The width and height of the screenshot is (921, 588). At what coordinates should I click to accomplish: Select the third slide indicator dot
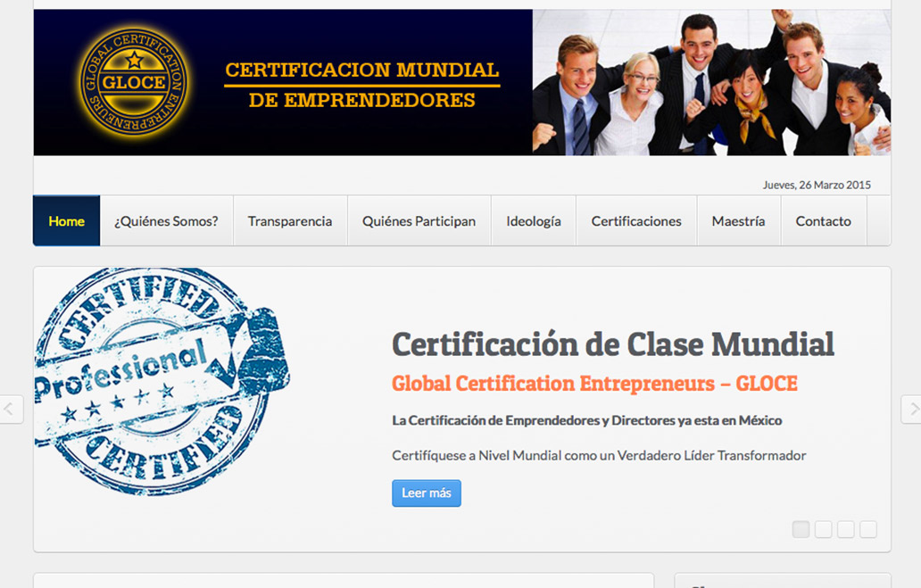(846, 529)
